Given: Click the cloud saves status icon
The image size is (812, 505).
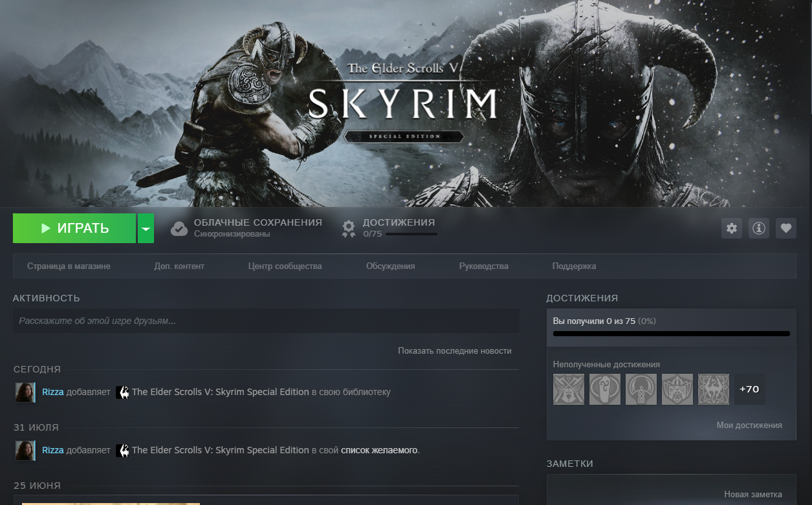Looking at the screenshot, I should coord(179,228).
